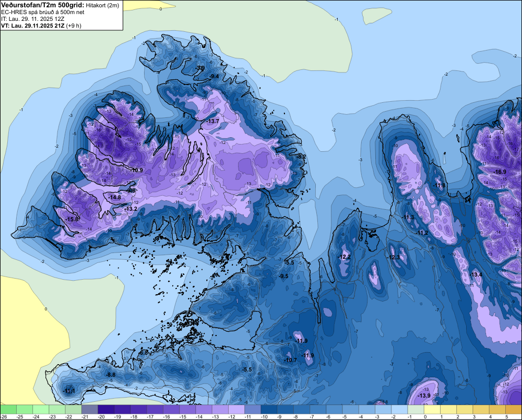Pick the legend swatch between -26 and -25
The height and width of the screenshot is (420, 522).
coord(8,410)
